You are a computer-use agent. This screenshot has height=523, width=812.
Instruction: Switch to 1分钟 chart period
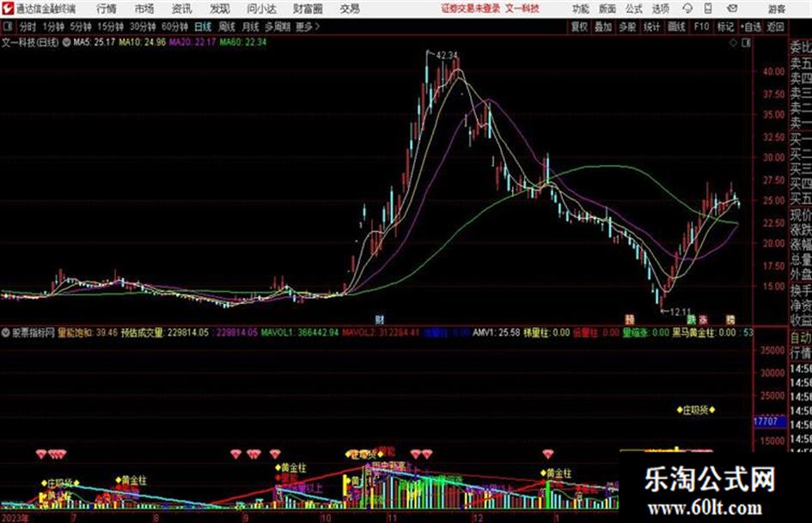53,27
